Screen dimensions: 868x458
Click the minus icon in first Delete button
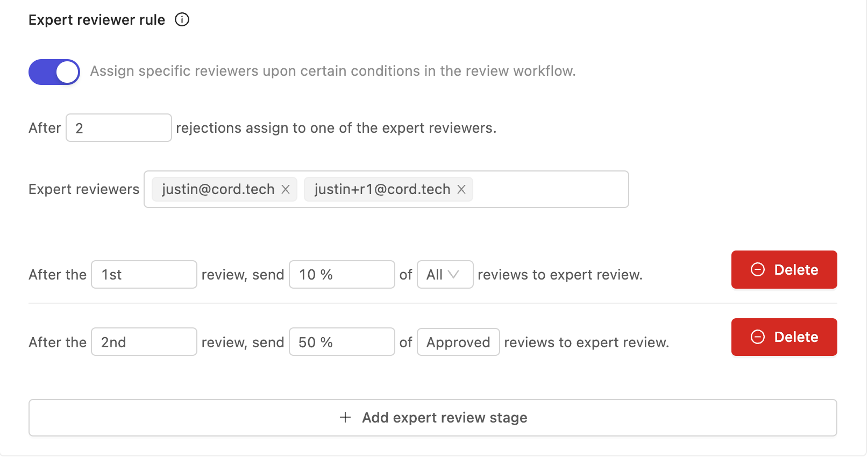pos(758,269)
